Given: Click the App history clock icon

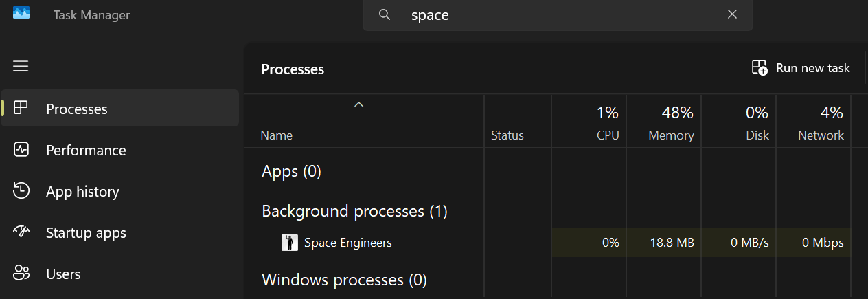Looking at the screenshot, I should pyautogui.click(x=21, y=191).
